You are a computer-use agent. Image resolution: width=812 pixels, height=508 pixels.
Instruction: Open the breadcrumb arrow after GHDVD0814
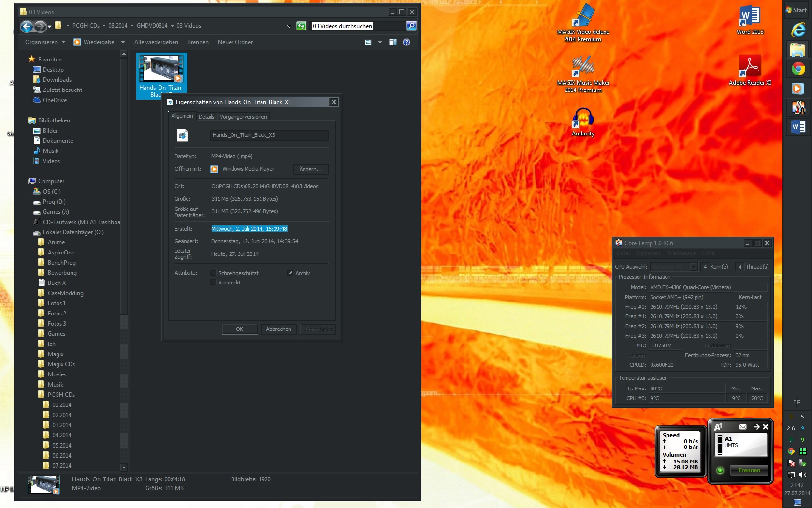172,26
